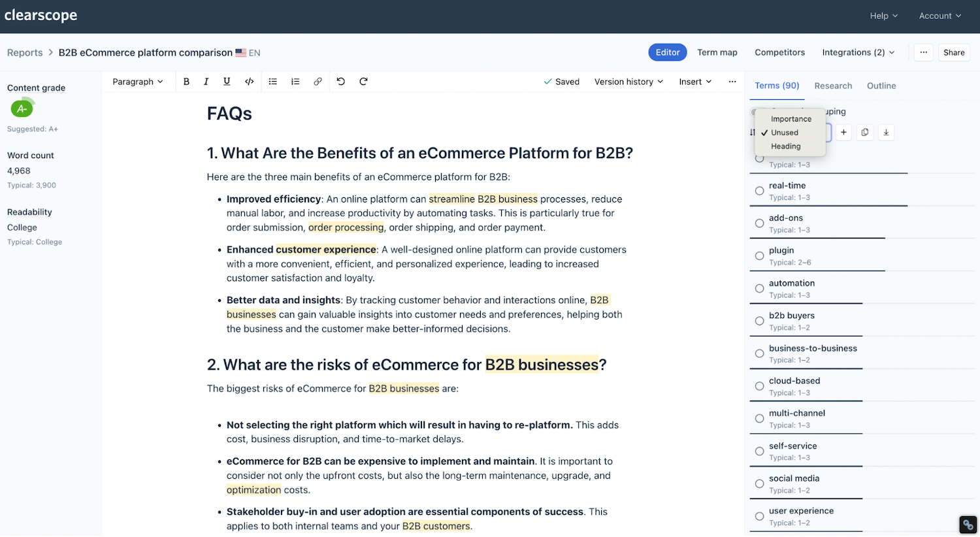Image resolution: width=980 pixels, height=537 pixels.
Task: Switch to the Research tab
Action: click(833, 86)
